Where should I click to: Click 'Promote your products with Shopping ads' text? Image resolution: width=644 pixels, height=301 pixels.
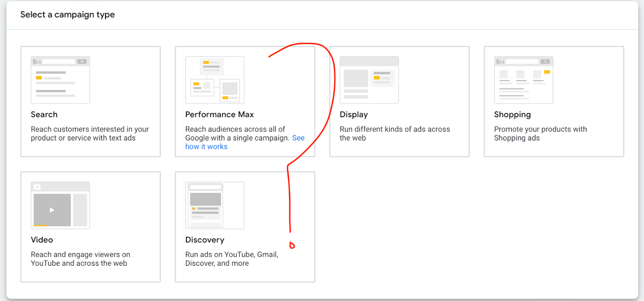pyautogui.click(x=541, y=134)
